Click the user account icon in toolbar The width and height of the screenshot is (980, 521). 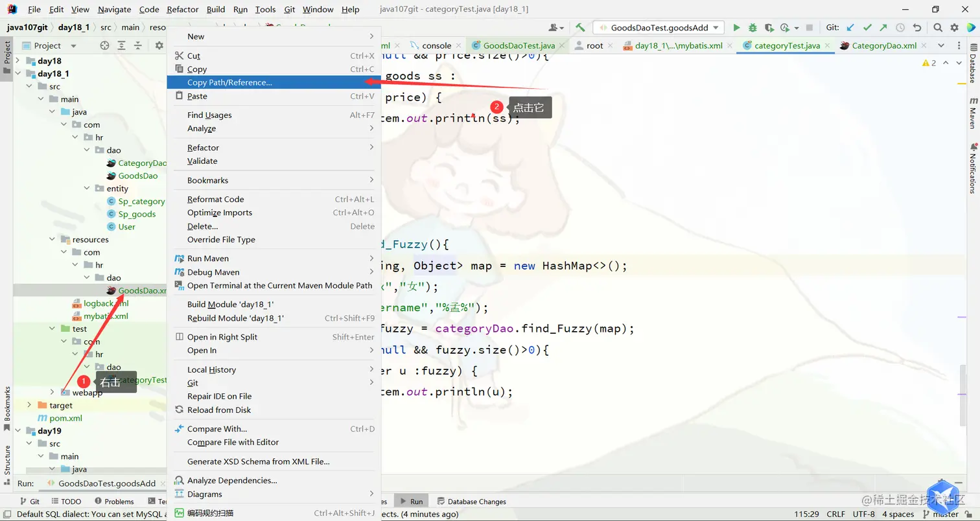[x=555, y=28]
